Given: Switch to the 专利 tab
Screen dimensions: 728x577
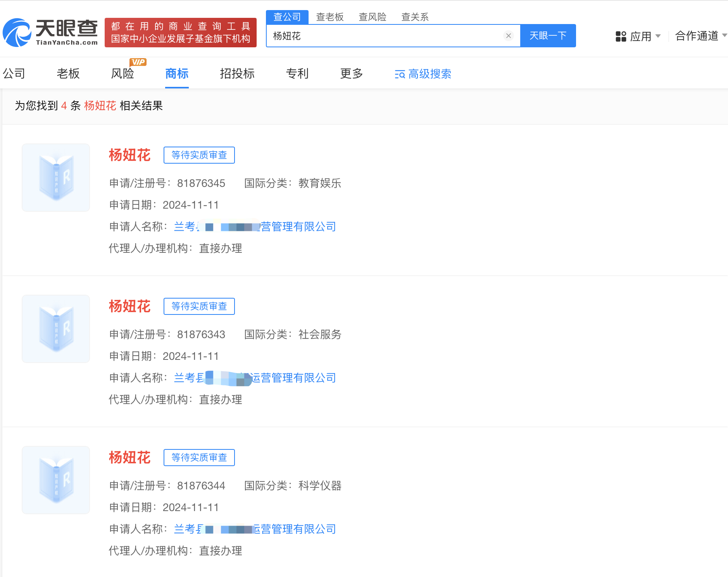Looking at the screenshot, I should click(297, 73).
